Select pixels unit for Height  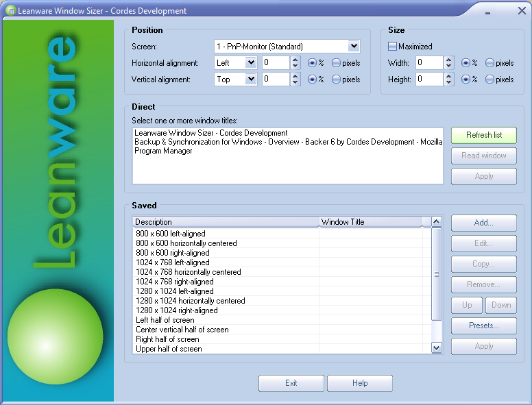[x=489, y=79]
